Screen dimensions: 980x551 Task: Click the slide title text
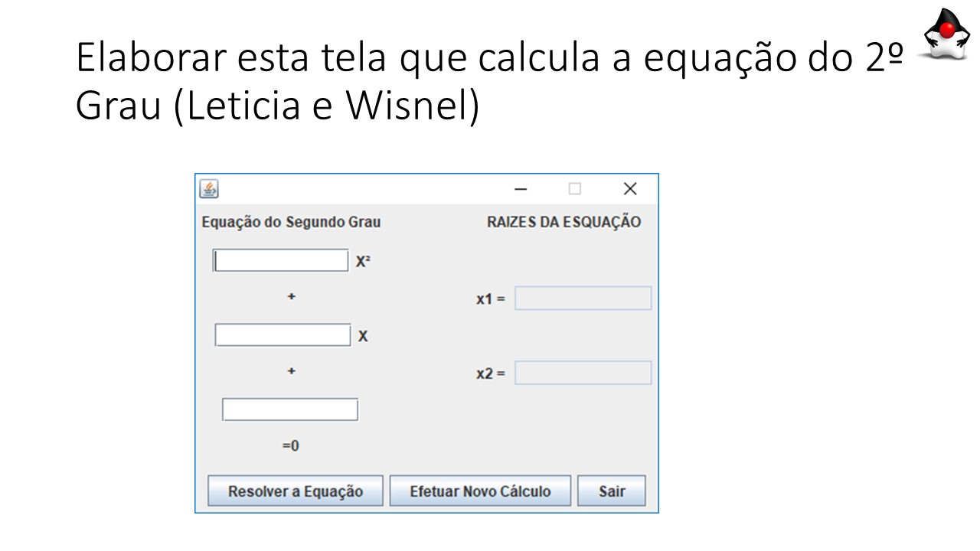pos(490,82)
